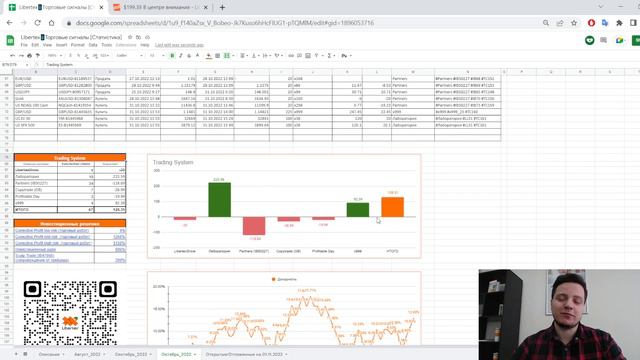Click the zoom magnifier icon in address bar
Viewport: 640px width, 360px height.
pyautogui.click(x=546, y=23)
